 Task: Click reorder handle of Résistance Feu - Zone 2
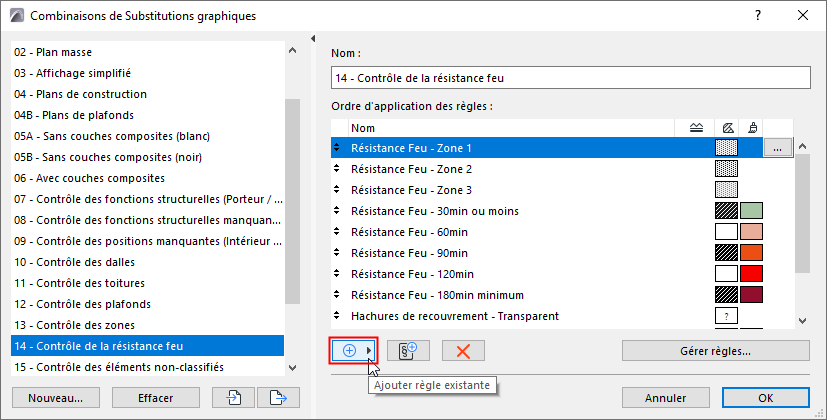click(x=337, y=169)
